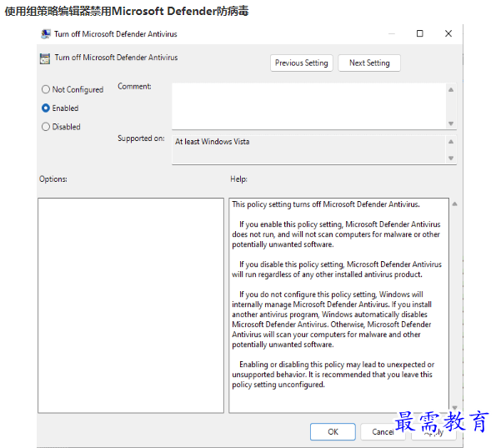Screen dimensions: 496x448
Task: Click the Cancel button
Action: coord(383,432)
